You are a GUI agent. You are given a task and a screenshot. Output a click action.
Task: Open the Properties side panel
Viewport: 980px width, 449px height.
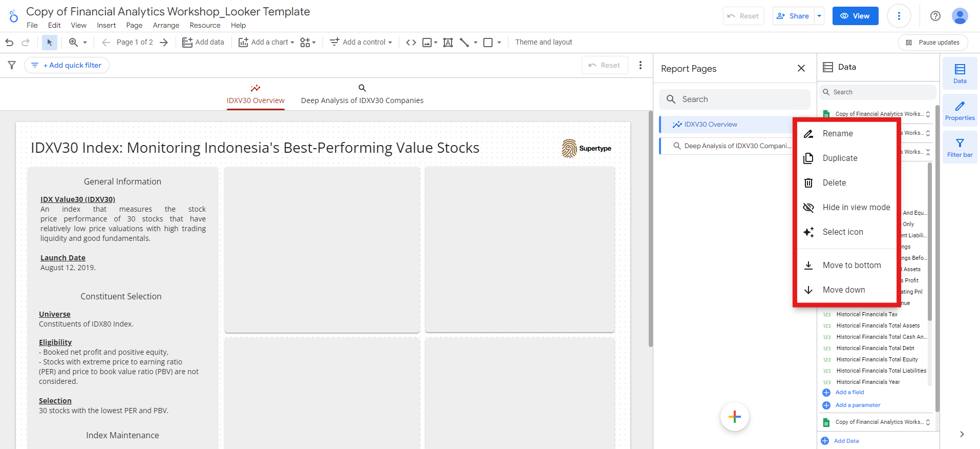960,111
